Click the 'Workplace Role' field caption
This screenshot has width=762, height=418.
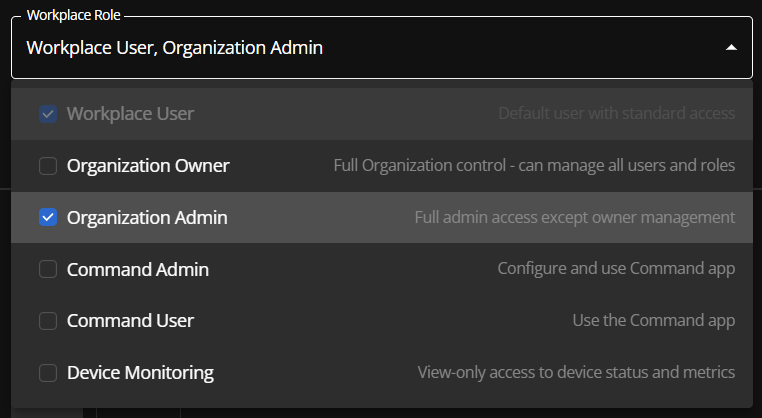point(74,15)
